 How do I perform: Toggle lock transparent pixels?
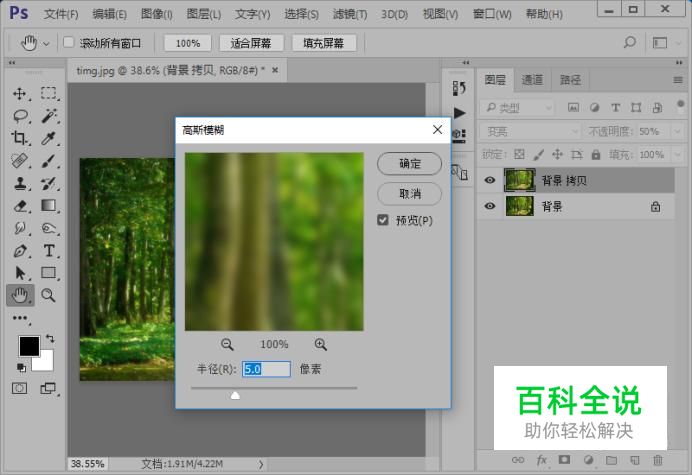click(x=519, y=155)
